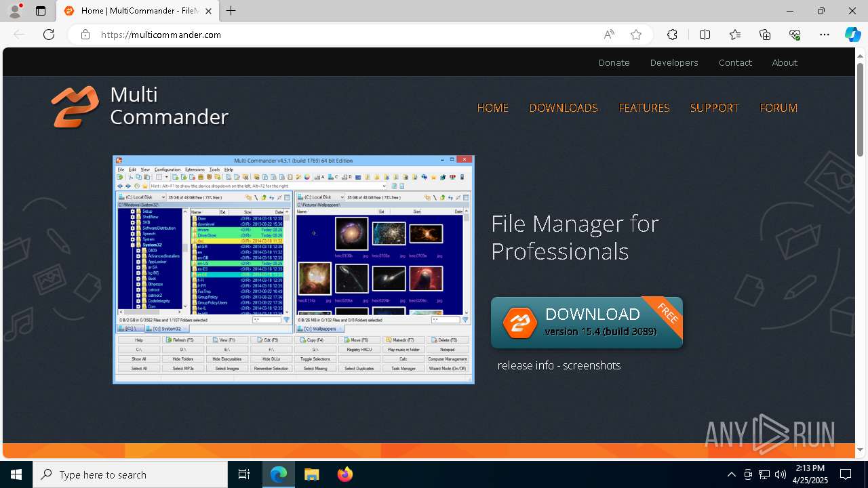Click the DOWNLOAD version 15.4 button
This screenshot has width=868, height=488.
tap(587, 323)
